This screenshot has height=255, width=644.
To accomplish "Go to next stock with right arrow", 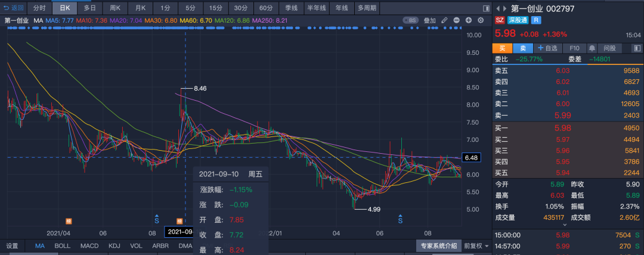I will [505, 8].
